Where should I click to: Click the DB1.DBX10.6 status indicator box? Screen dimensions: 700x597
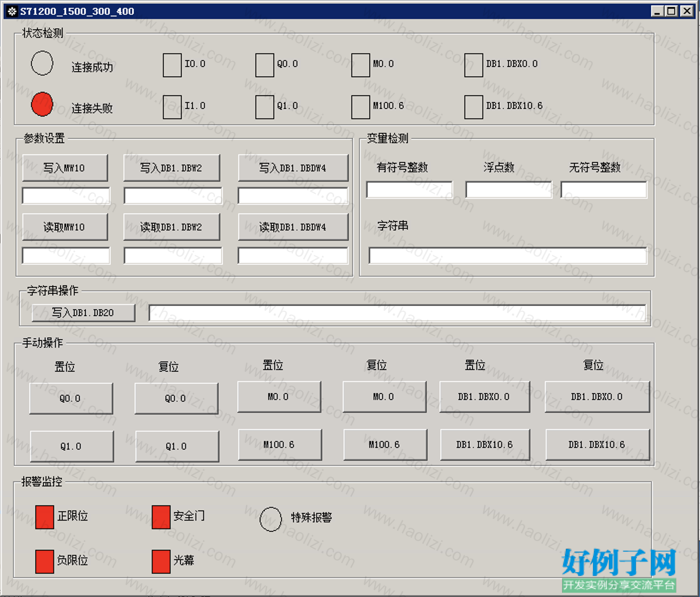474,107
